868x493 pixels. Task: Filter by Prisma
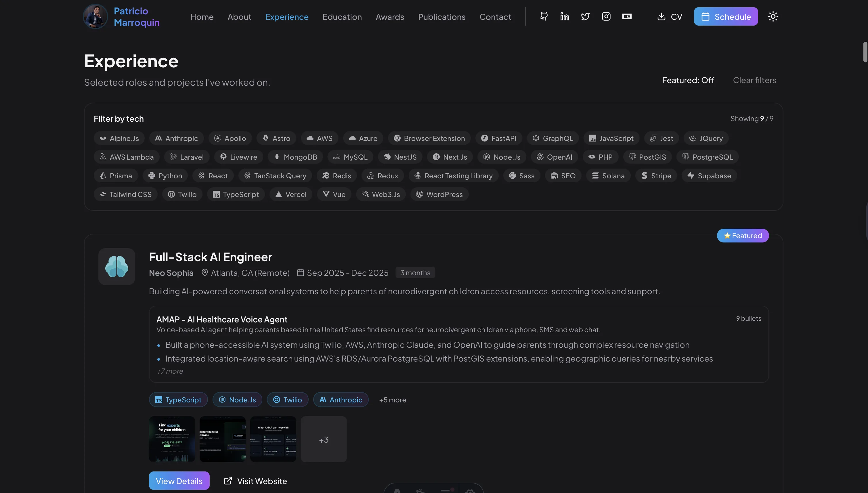116,175
